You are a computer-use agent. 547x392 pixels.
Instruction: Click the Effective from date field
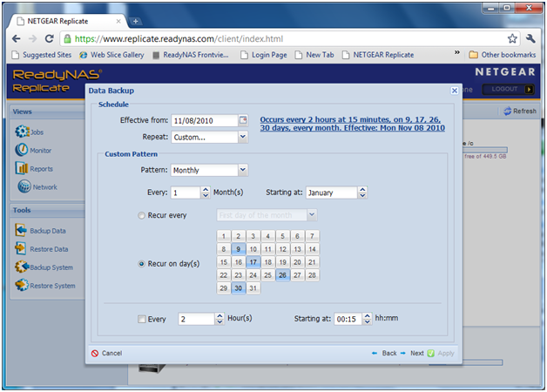coord(205,121)
